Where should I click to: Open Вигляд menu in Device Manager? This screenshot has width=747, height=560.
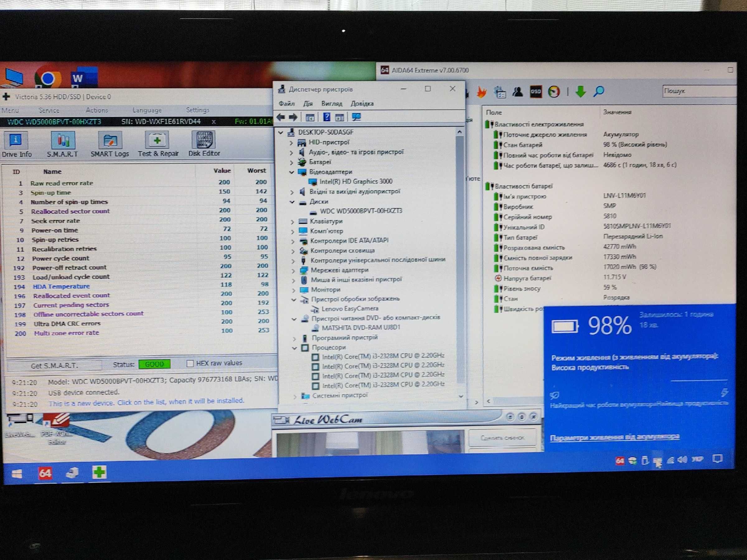click(331, 104)
